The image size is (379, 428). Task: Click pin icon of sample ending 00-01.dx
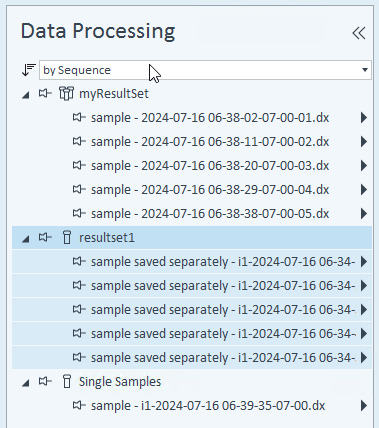(x=79, y=118)
